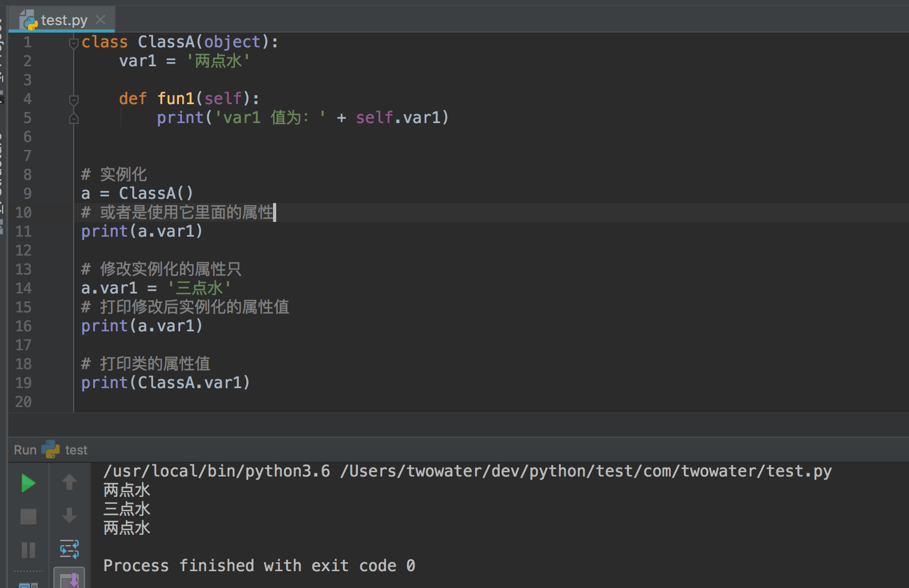Click the 'class ClassA(object):' line
909x588 pixels.
pos(180,42)
